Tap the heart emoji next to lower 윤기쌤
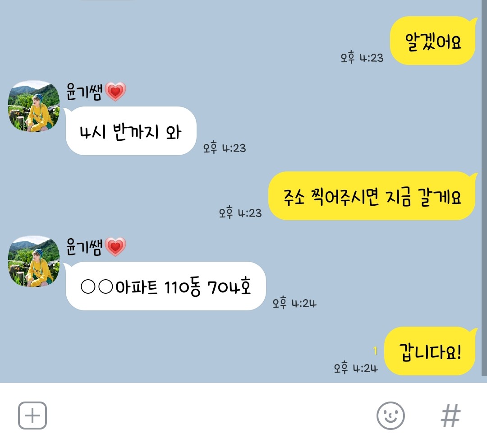The width and height of the screenshot is (487, 448). [x=115, y=247]
